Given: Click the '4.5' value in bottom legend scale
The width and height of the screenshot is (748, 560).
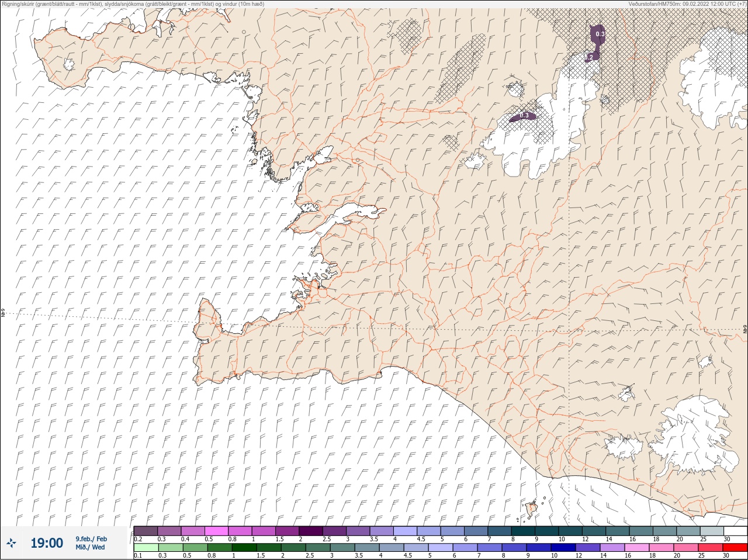Looking at the screenshot, I should [408, 556].
